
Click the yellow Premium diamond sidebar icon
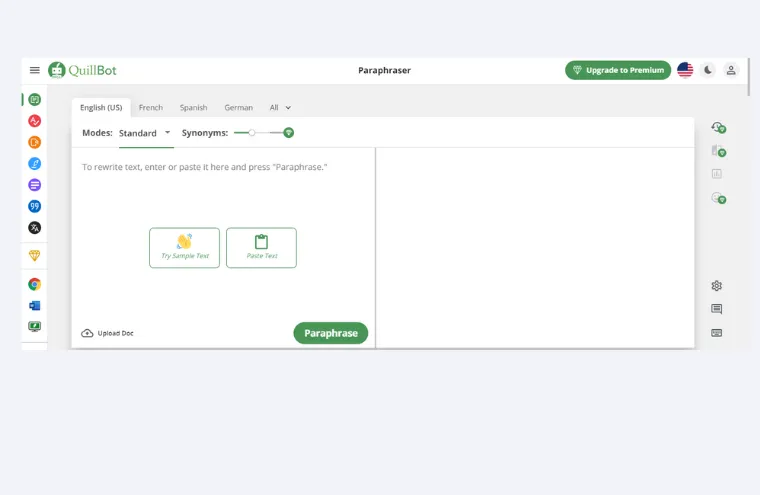34,255
